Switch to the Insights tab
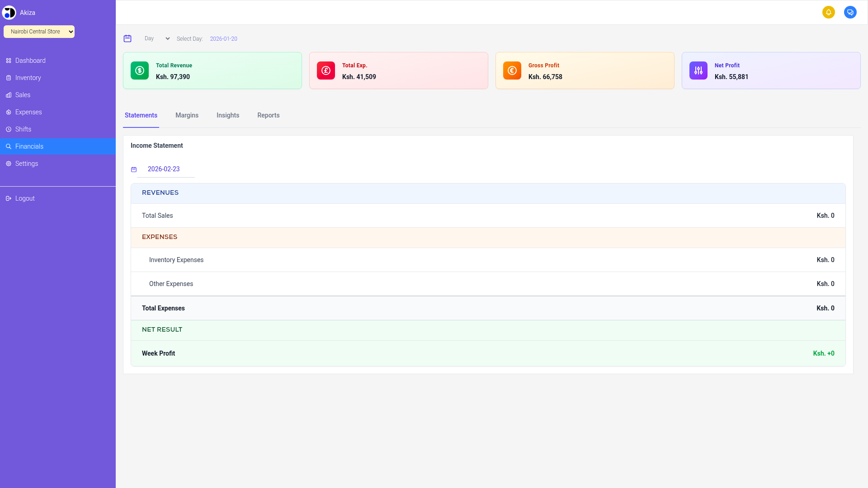The width and height of the screenshot is (868, 488). [228, 115]
